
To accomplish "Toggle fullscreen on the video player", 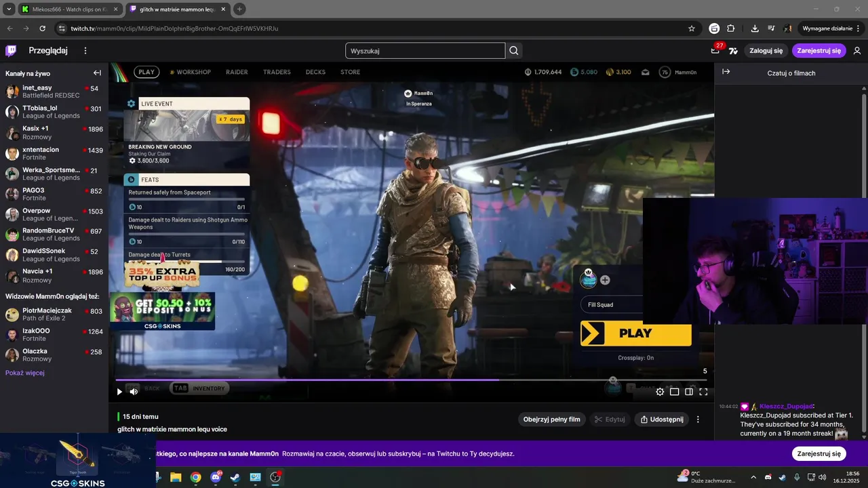I will point(703,392).
